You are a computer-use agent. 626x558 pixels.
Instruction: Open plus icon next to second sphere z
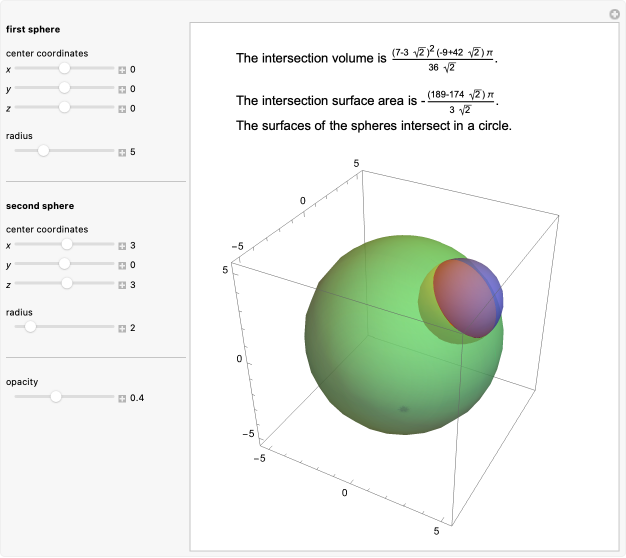(122, 284)
